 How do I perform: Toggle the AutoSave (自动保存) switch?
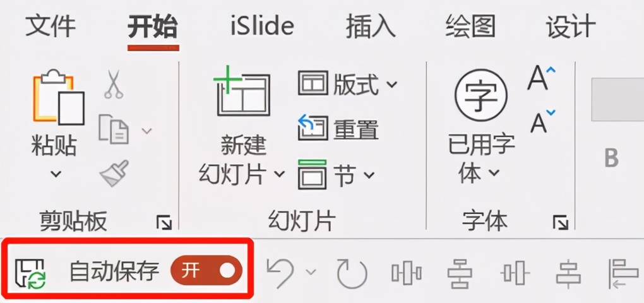(206, 271)
